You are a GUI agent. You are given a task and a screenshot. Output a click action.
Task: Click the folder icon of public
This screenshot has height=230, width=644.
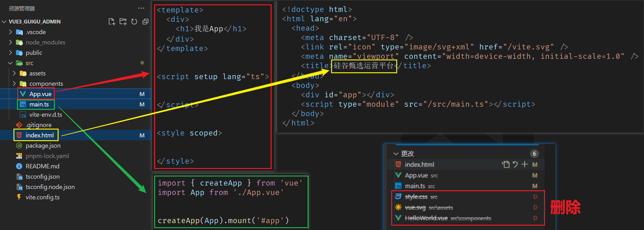tap(19, 53)
